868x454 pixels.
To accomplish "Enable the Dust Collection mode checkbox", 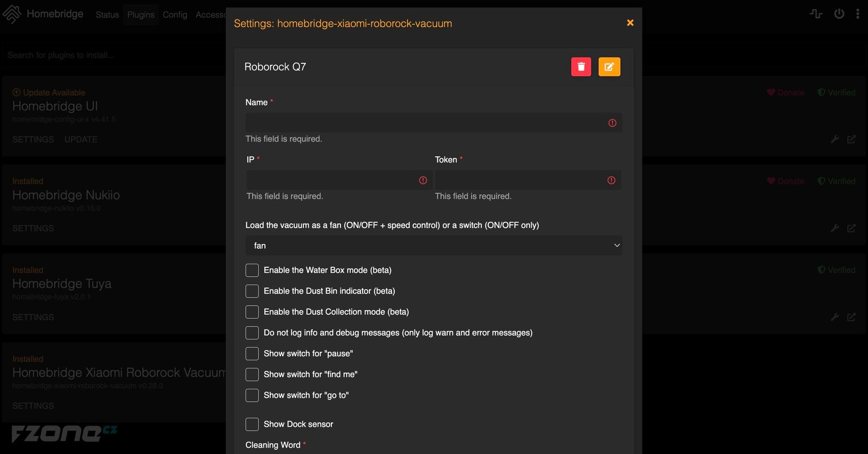I will point(252,312).
